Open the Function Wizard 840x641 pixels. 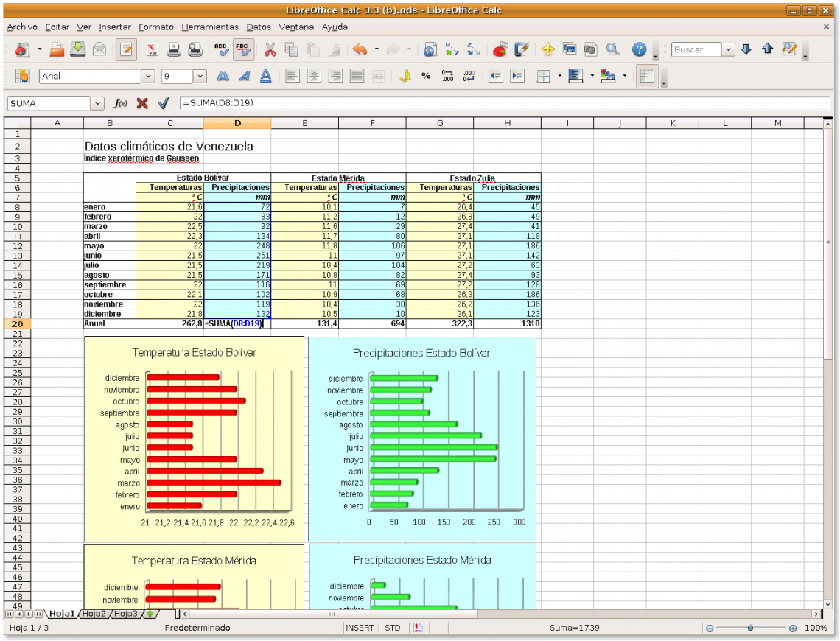point(120,103)
